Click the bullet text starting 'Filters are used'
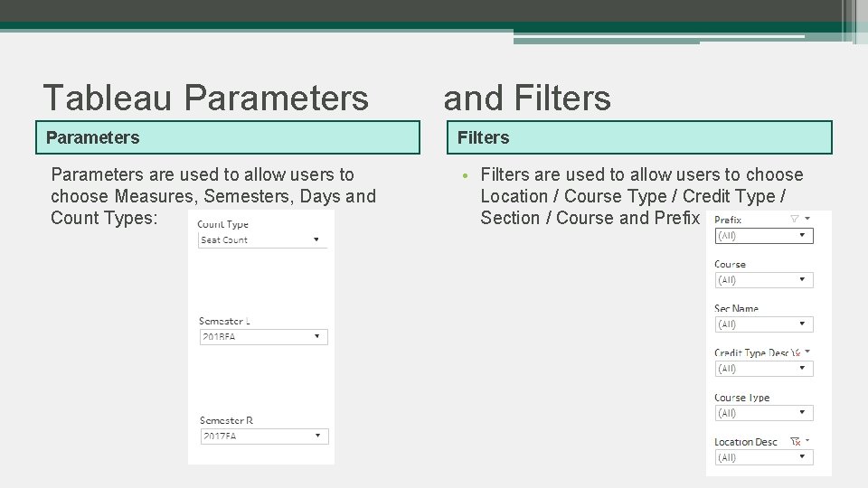This screenshot has height=488, width=868. tap(642, 196)
